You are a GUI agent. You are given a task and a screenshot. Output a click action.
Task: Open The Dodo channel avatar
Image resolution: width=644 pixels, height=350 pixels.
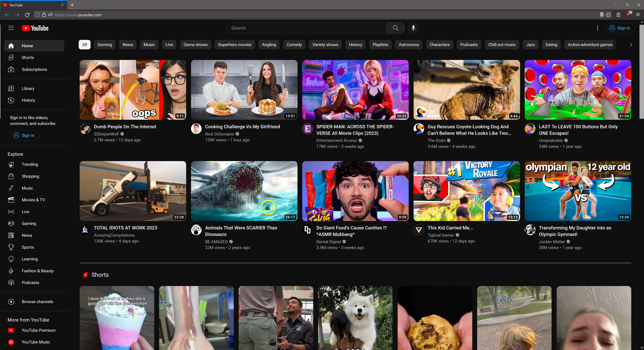419,129
